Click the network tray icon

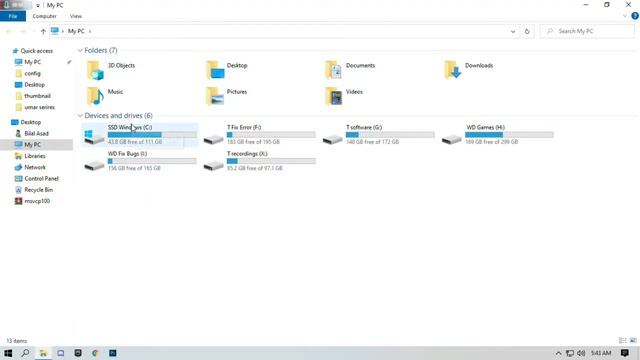pyautogui.click(x=570, y=353)
